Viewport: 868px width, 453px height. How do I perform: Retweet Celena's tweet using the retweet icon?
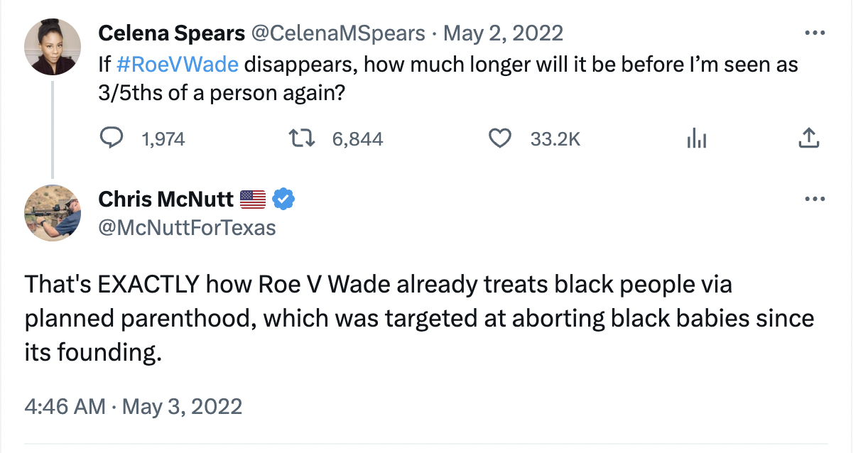pos(301,138)
